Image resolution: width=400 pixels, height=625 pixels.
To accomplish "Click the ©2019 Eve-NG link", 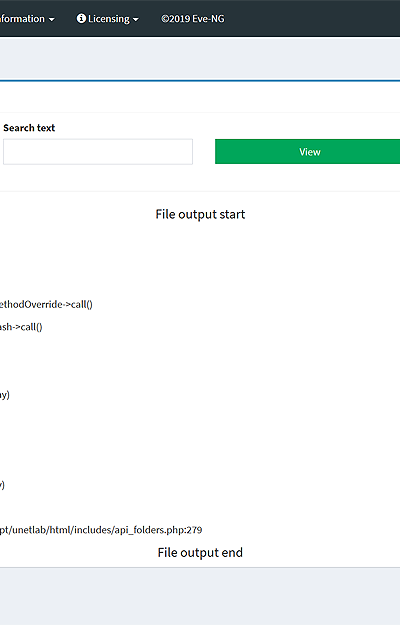I will click(192, 19).
